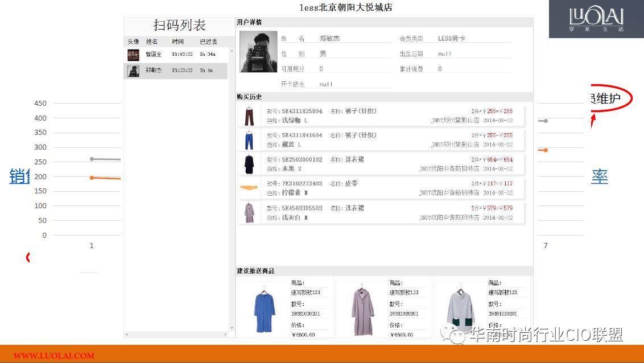This screenshot has width=644, height=363.
Task: Click the 本黑 S color and size text
Action: click(x=292, y=169)
